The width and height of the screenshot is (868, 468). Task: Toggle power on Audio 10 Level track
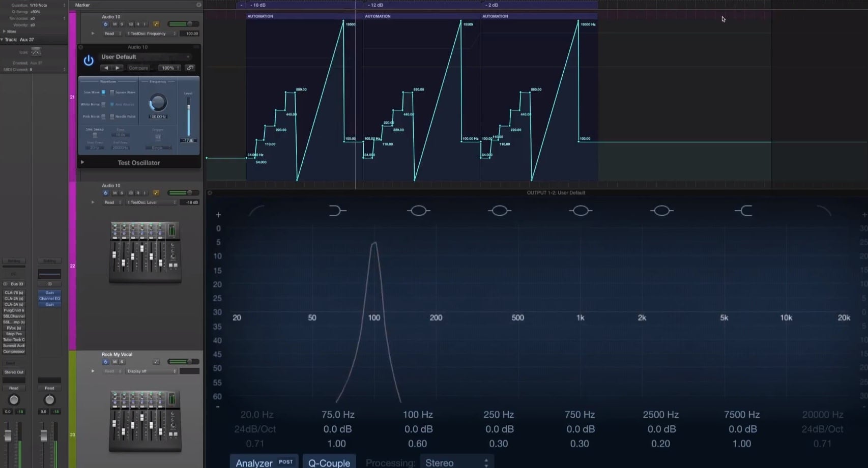click(x=106, y=193)
